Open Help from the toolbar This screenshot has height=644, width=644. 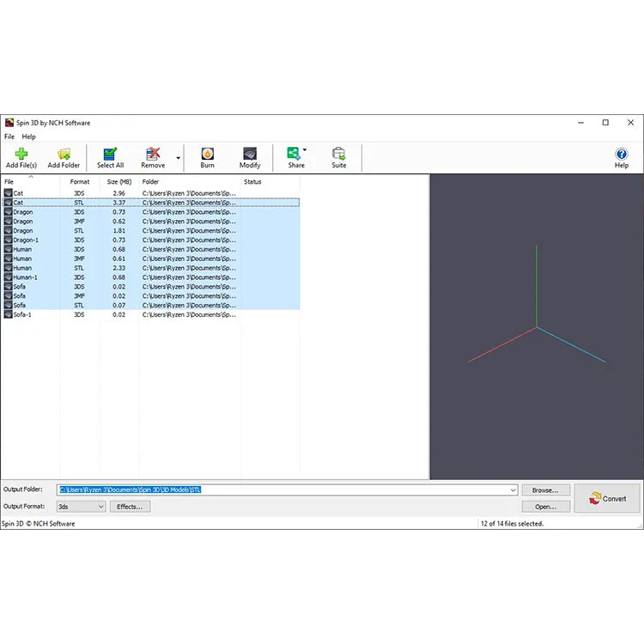(622, 158)
